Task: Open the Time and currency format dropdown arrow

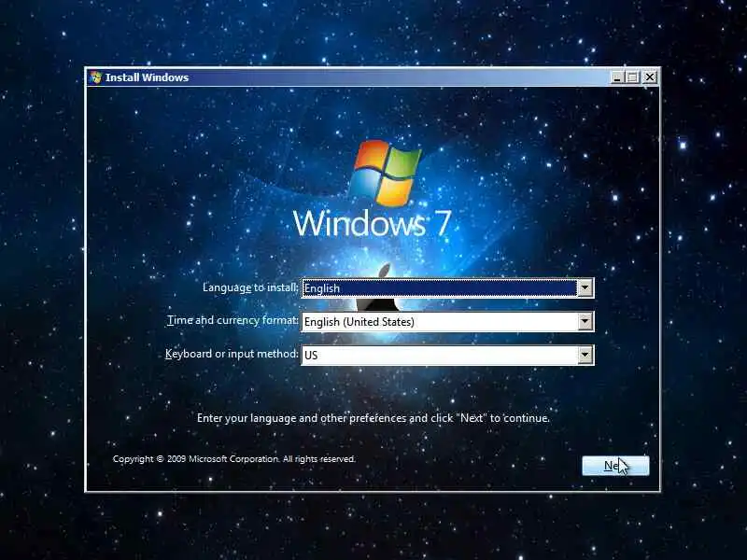Action: pos(585,322)
